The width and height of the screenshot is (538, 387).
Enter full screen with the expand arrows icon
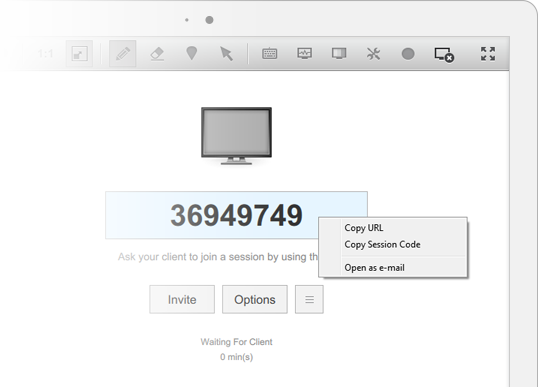click(x=488, y=54)
